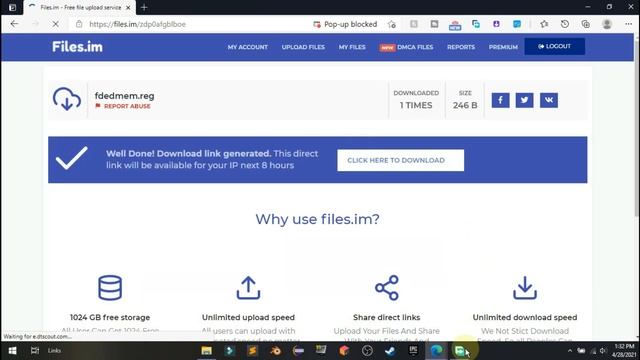640x360 pixels.
Task: Click the browser back arrow
Action: point(14,24)
